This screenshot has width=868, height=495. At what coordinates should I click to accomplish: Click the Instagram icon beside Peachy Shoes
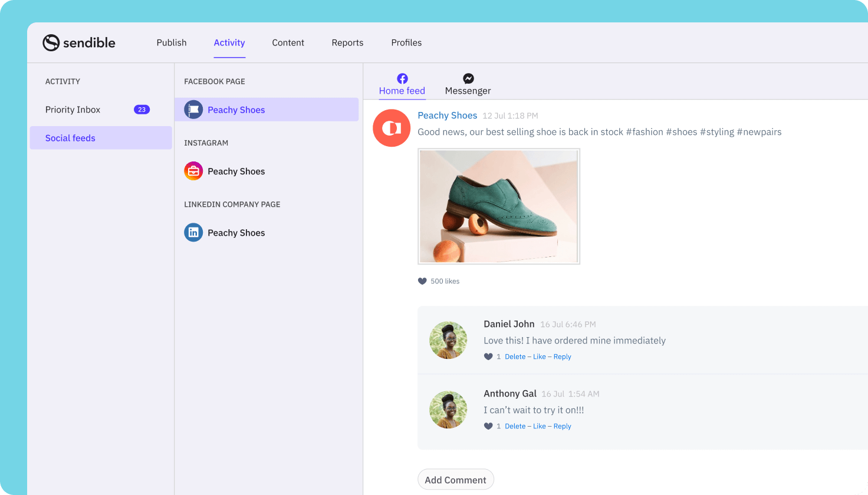pyautogui.click(x=193, y=171)
